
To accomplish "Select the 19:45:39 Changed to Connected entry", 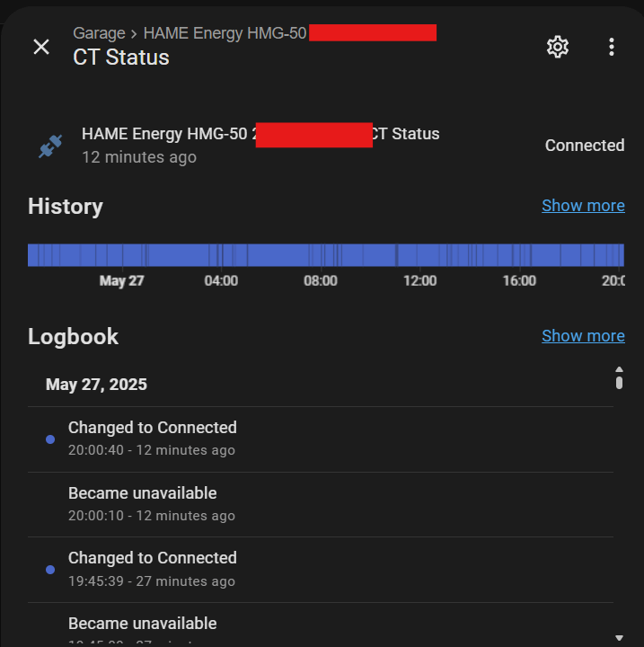I will [321, 570].
